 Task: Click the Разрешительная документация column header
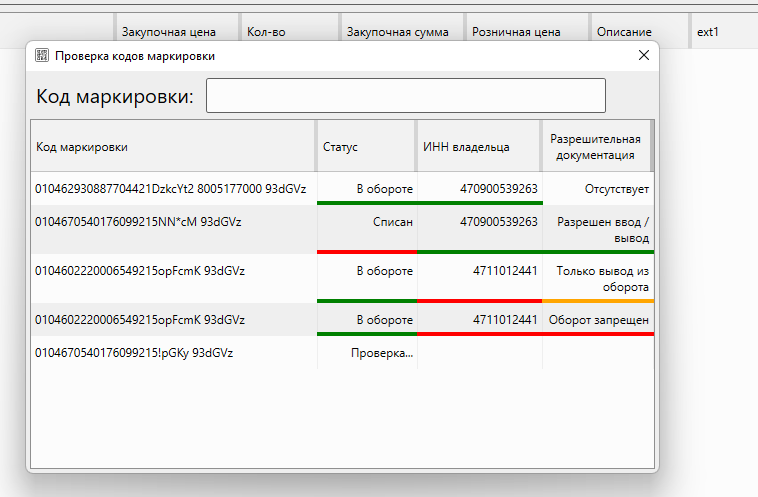[x=596, y=147]
